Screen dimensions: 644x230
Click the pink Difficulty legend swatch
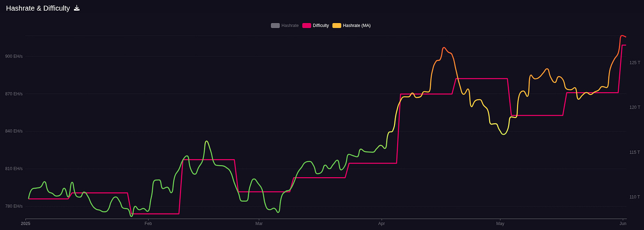[307, 26]
